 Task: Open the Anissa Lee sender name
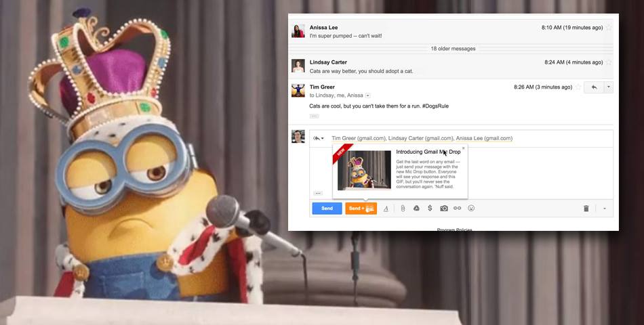pyautogui.click(x=323, y=28)
